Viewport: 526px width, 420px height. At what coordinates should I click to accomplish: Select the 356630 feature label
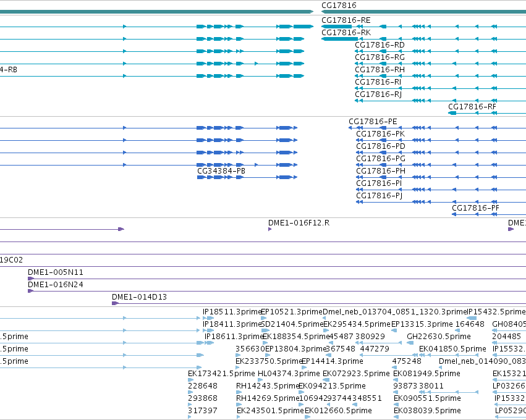[x=250, y=349]
